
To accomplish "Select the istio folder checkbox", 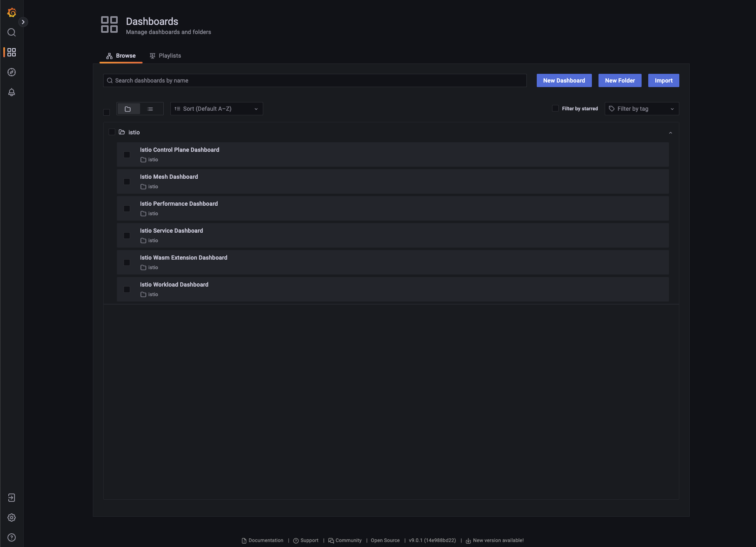I will tap(112, 132).
